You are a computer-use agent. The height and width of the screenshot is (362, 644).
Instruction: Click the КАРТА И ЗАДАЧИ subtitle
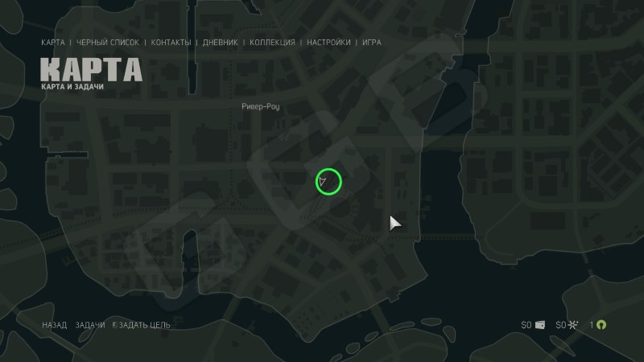(x=72, y=87)
